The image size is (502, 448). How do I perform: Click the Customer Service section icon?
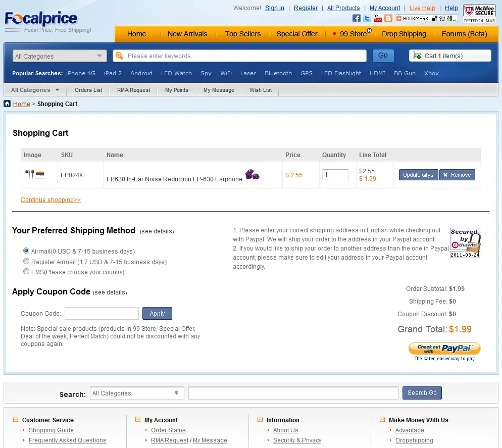[x=15, y=420]
